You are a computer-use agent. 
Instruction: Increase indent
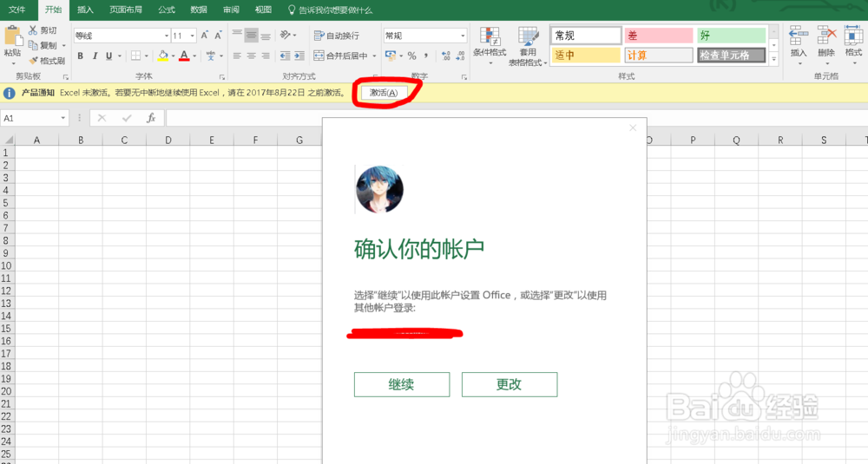pos(299,56)
